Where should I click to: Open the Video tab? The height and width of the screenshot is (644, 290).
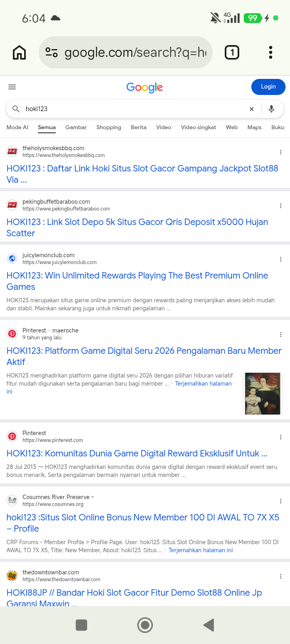(x=164, y=127)
